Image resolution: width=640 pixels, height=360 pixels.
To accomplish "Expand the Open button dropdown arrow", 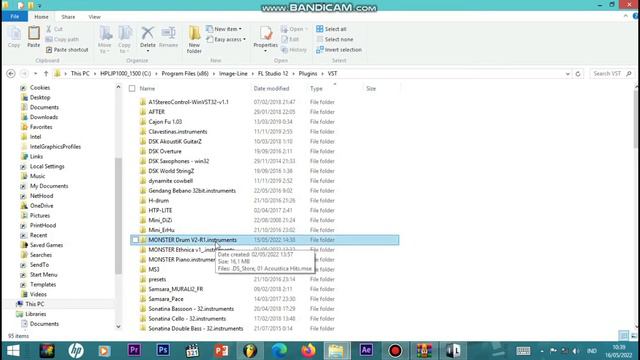I will (x=306, y=29).
